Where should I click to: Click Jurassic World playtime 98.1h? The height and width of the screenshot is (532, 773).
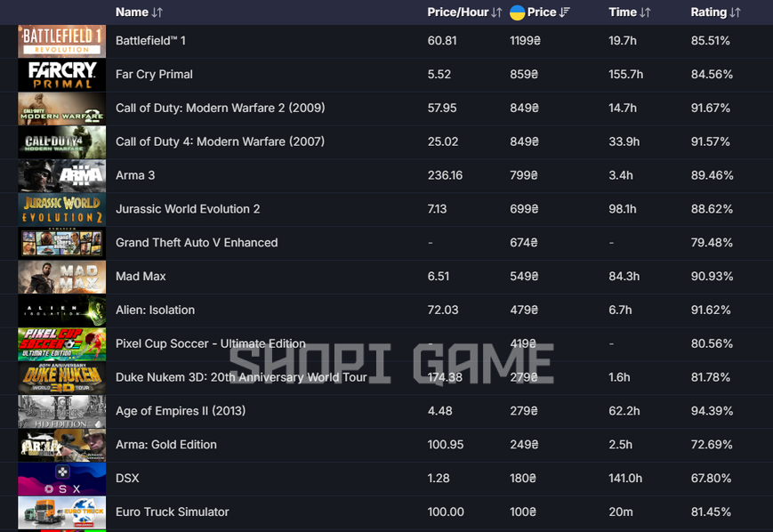623,209
